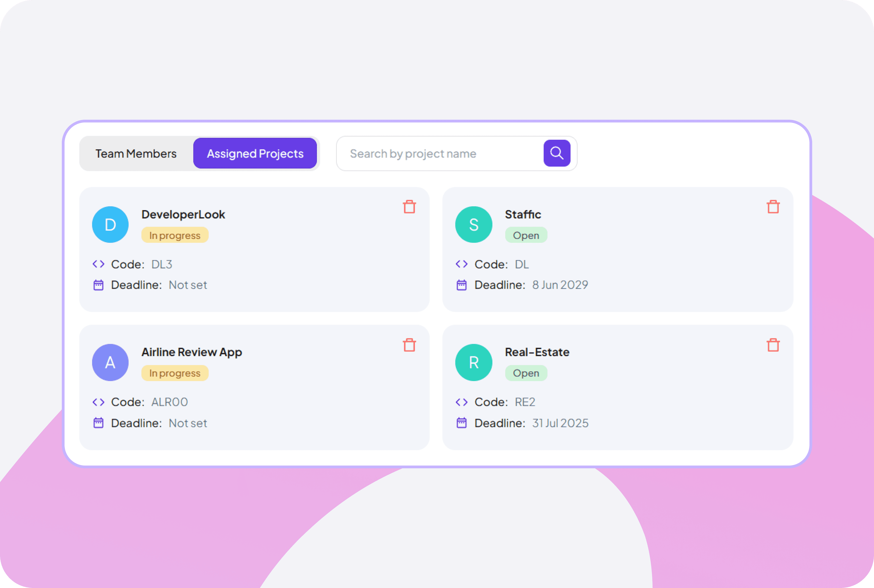Delete the DeveloperLook project via trash icon
The width and height of the screenshot is (874, 588).
click(409, 207)
